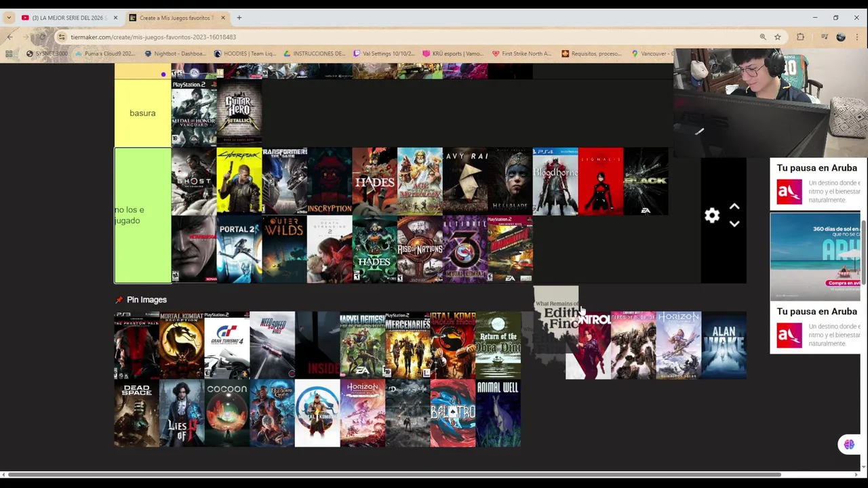Open the Nightbot Dashboard bookmark
Screen dimensions: 868x488
[175, 54]
